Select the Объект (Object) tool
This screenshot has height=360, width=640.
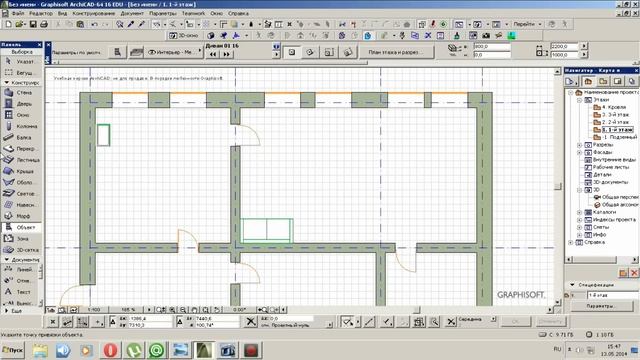tap(21, 227)
